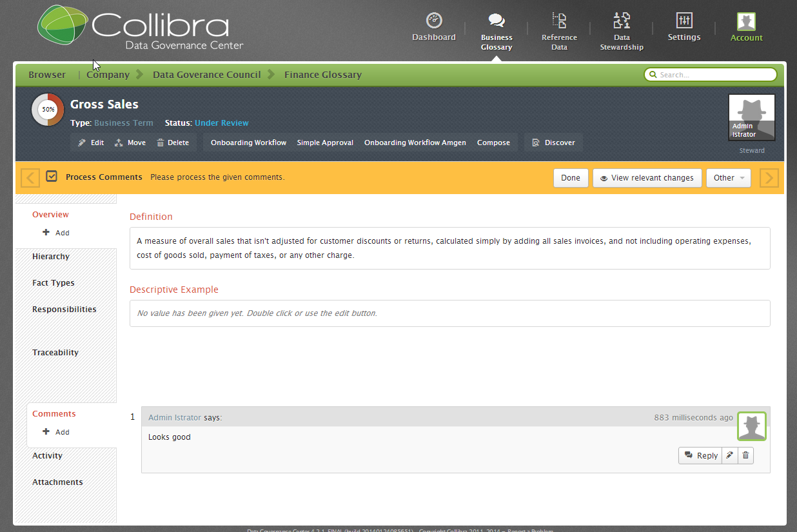Open Data Goverance Council breadcrumb
Screen dimensions: 797x532
point(207,75)
